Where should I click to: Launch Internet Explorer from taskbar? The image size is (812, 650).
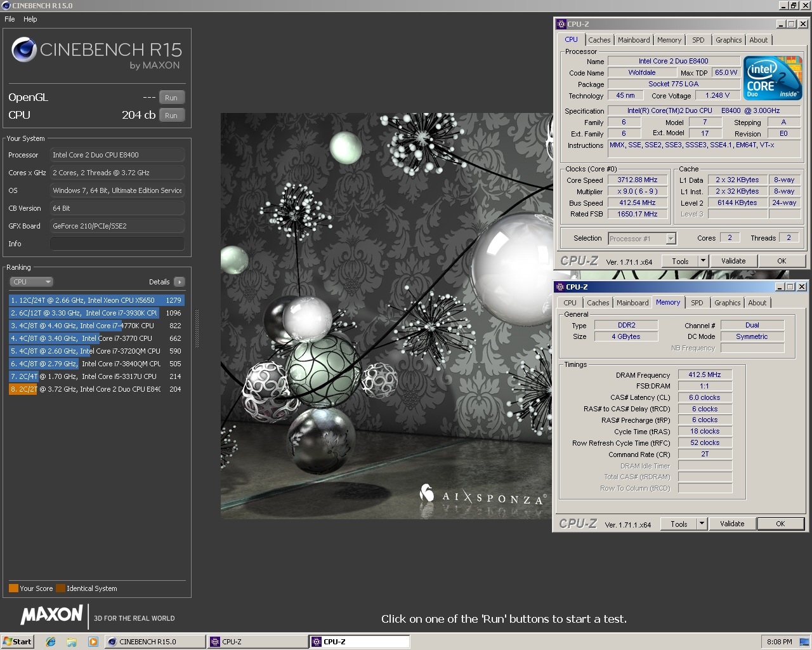pos(51,642)
